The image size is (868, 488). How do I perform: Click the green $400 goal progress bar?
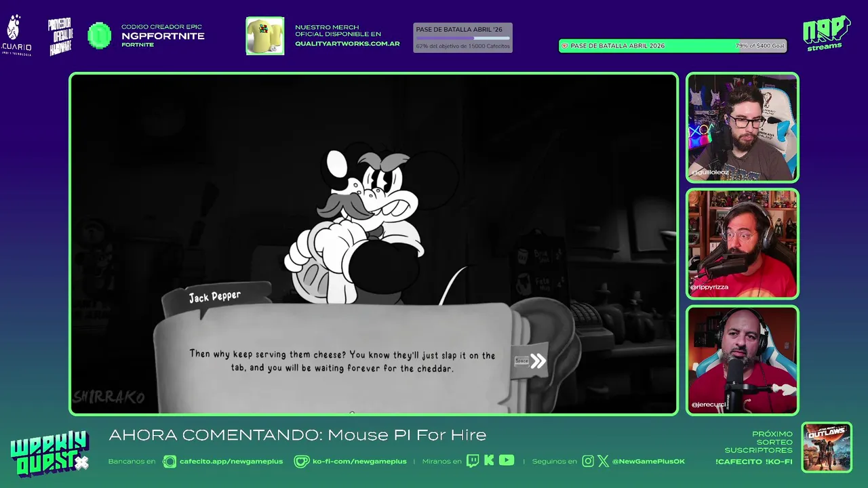coord(673,46)
